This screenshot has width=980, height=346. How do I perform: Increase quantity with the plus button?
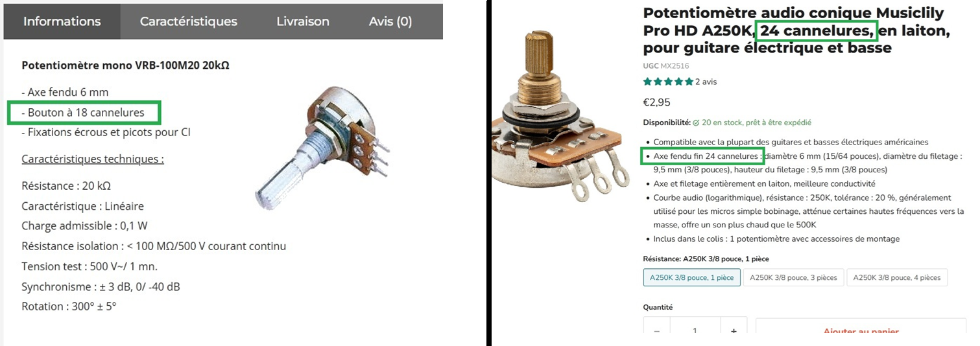[x=734, y=330]
